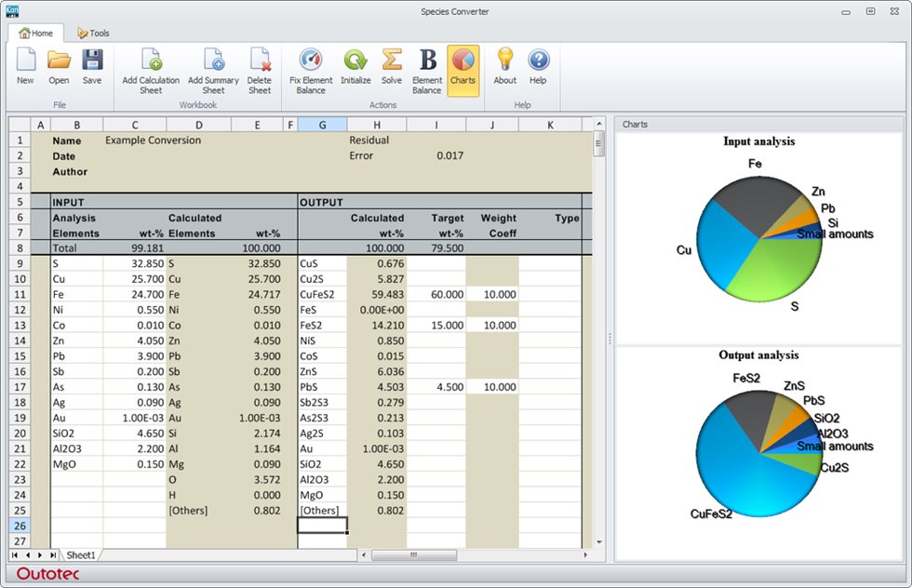The width and height of the screenshot is (912, 588).
Task: Open the Element Balance view
Action: [427, 67]
